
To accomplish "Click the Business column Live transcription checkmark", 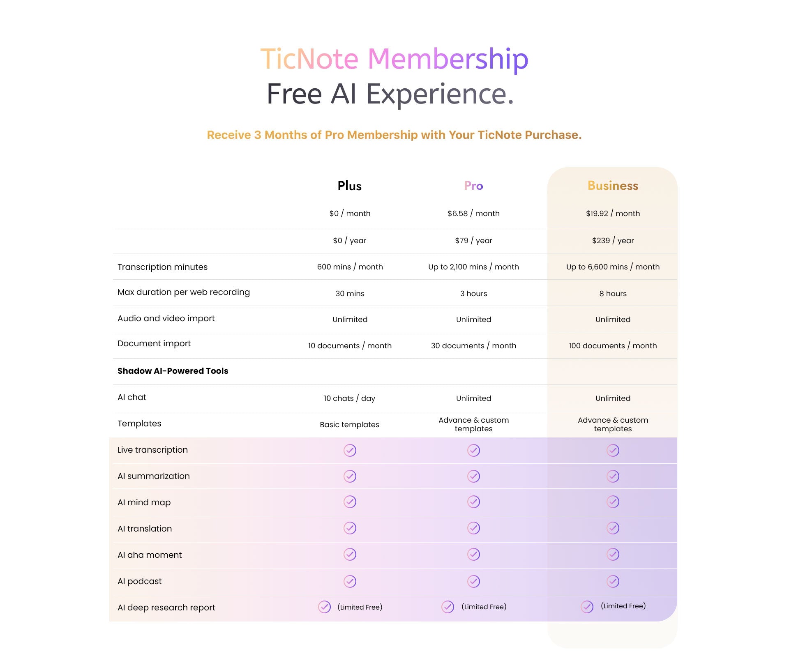I will [613, 450].
